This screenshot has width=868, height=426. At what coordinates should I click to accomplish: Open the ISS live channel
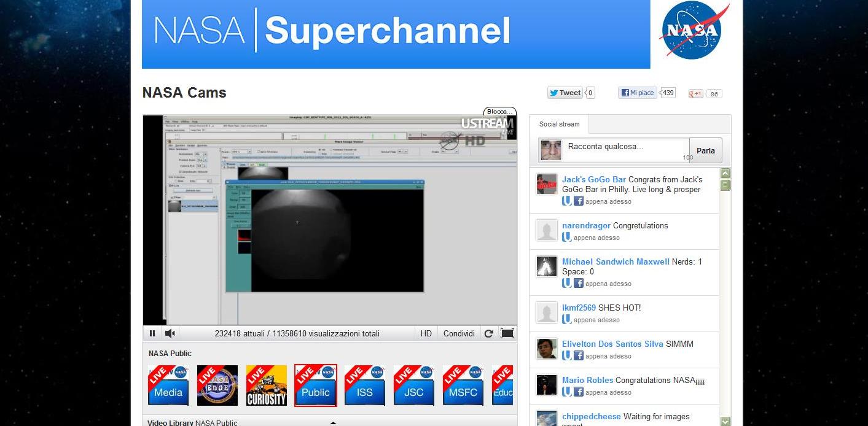pos(365,385)
